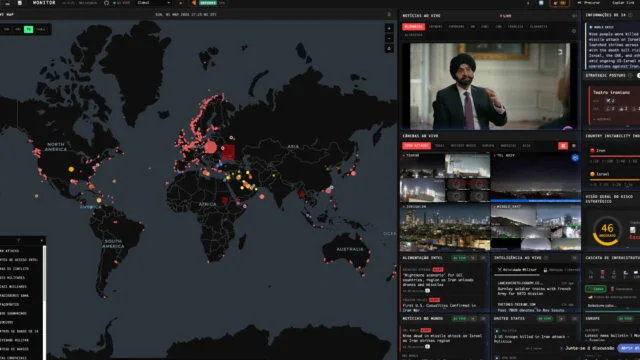
Task: Open the Jerusalem live camera feed
Action: tap(445, 227)
